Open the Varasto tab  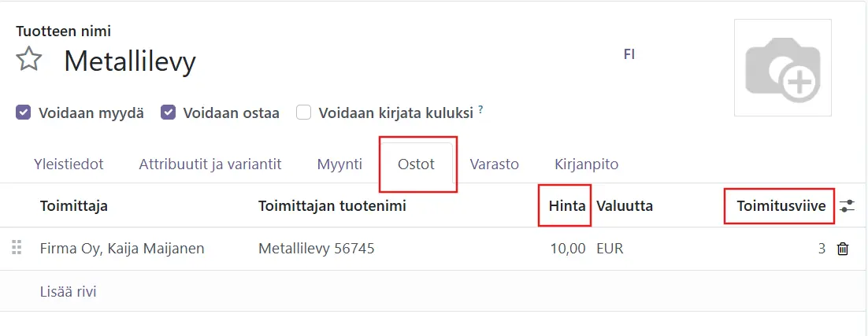click(x=495, y=164)
